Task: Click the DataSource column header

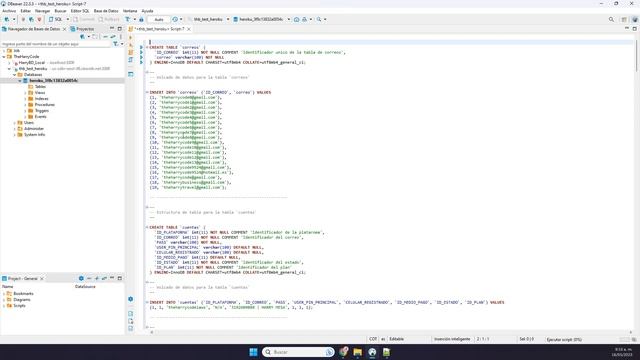Action: [x=85, y=287]
